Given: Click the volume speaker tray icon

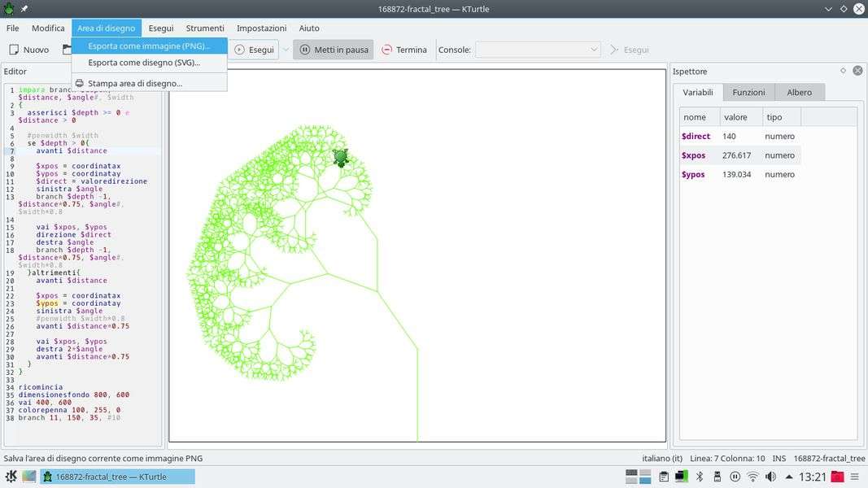Looking at the screenshot, I should coord(770,477).
